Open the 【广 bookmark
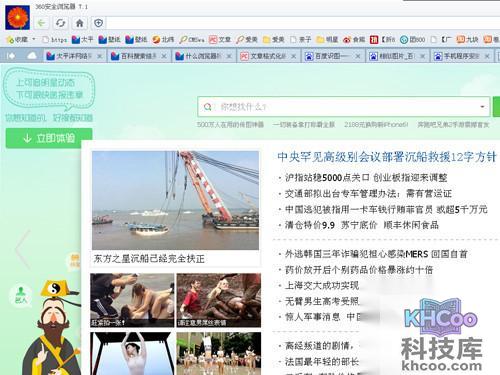This screenshot has width=500, height=375. pos(440,40)
